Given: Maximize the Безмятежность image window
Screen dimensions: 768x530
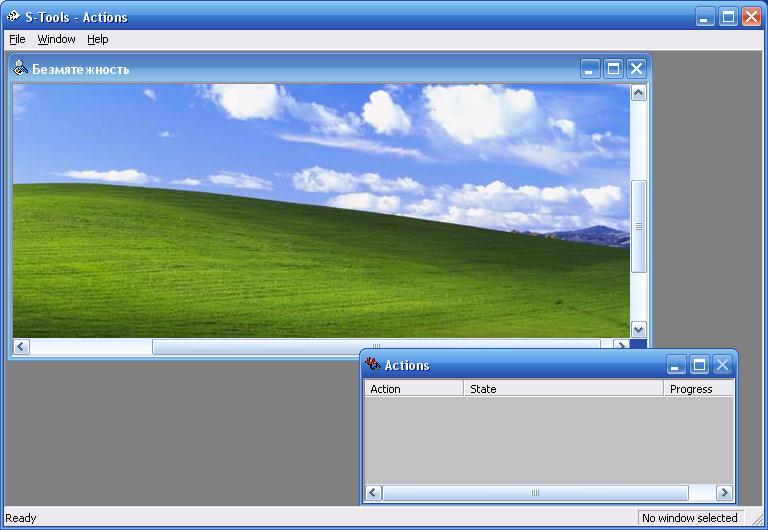Looking at the screenshot, I should (x=613, y=69).
